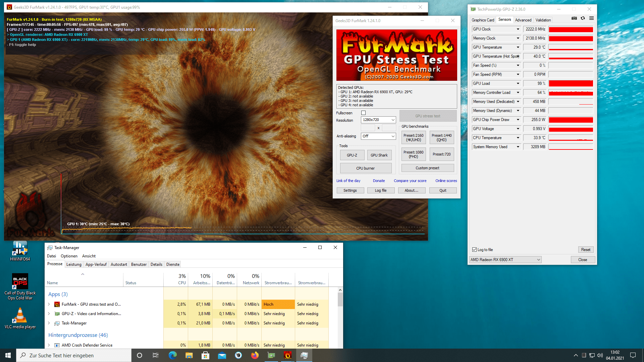Open AMD Radeon RX 6900 XT device dropdown
Screen dimensions: 644x362
[x=505, y=260]
